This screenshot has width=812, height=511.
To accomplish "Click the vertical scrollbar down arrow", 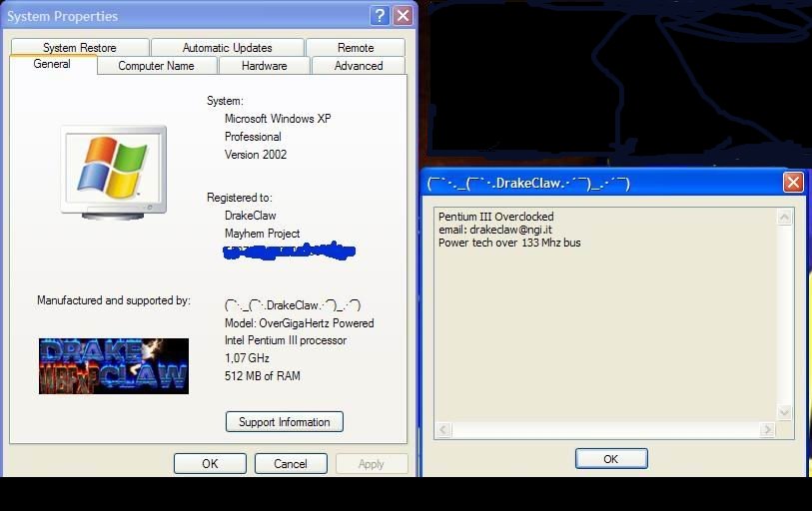I will [784, 412].
